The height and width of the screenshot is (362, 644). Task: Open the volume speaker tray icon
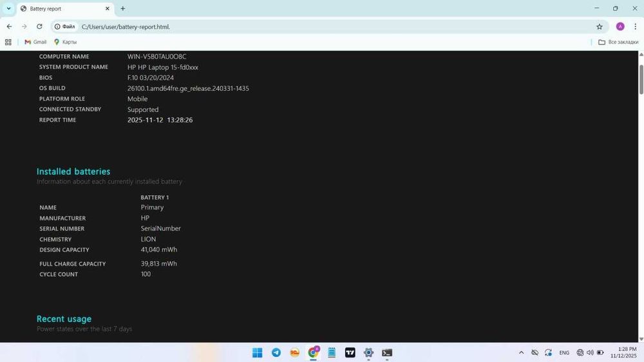[590, 352]
